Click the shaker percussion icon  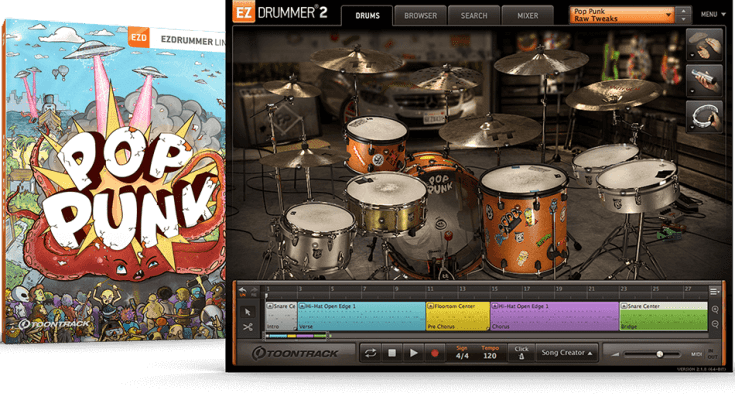(704, 79)
